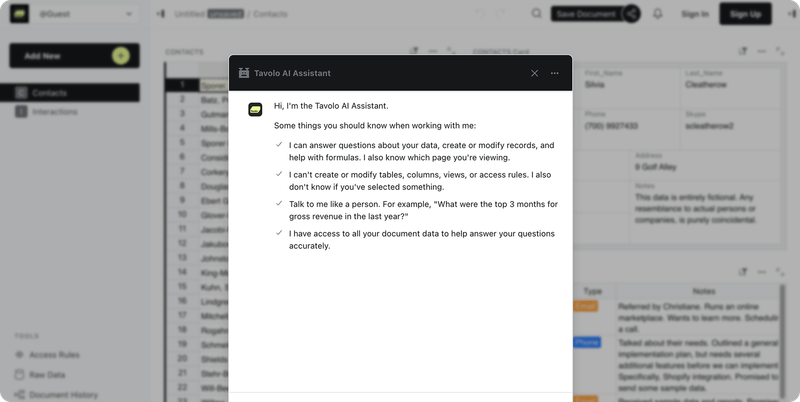Select the Contacts page
The height and width of the screenshot is (402, 800).
[75, 93]
